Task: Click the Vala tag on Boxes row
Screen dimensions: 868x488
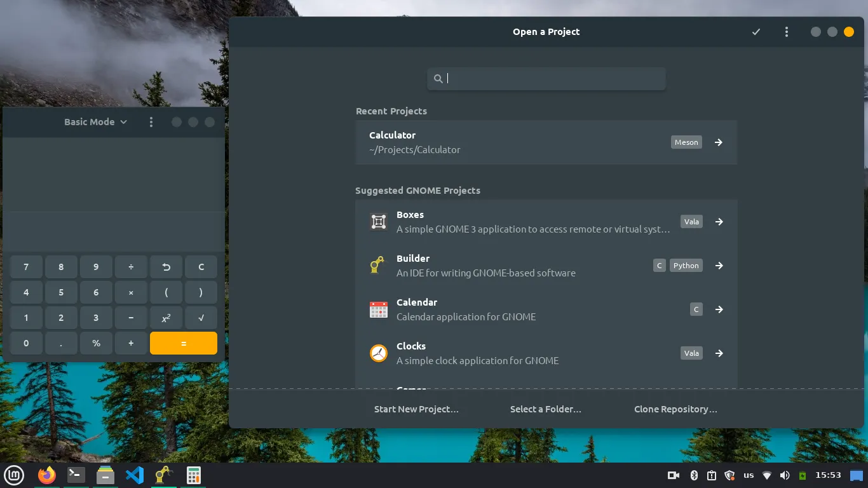Action: pos(691,222)
